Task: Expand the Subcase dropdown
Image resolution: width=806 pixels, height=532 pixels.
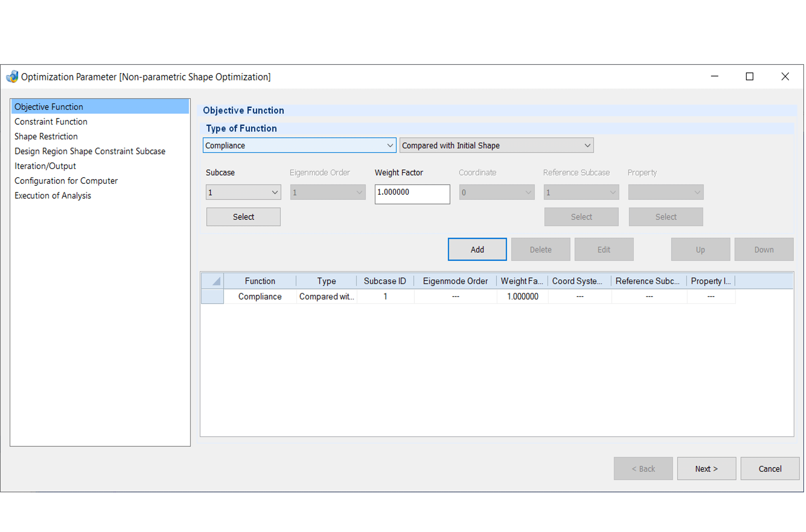Action: tap(243, 192)
